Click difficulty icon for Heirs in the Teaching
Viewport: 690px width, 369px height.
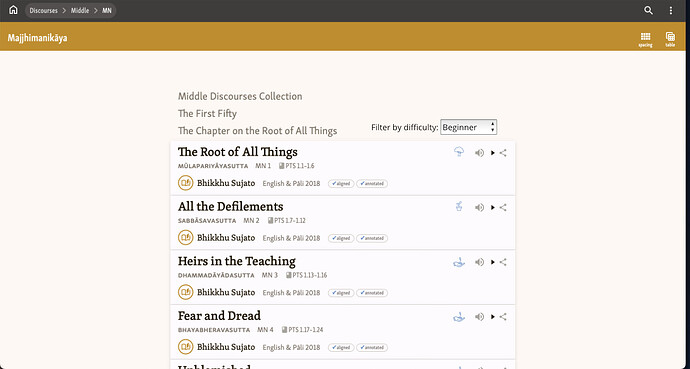point(459,262)
